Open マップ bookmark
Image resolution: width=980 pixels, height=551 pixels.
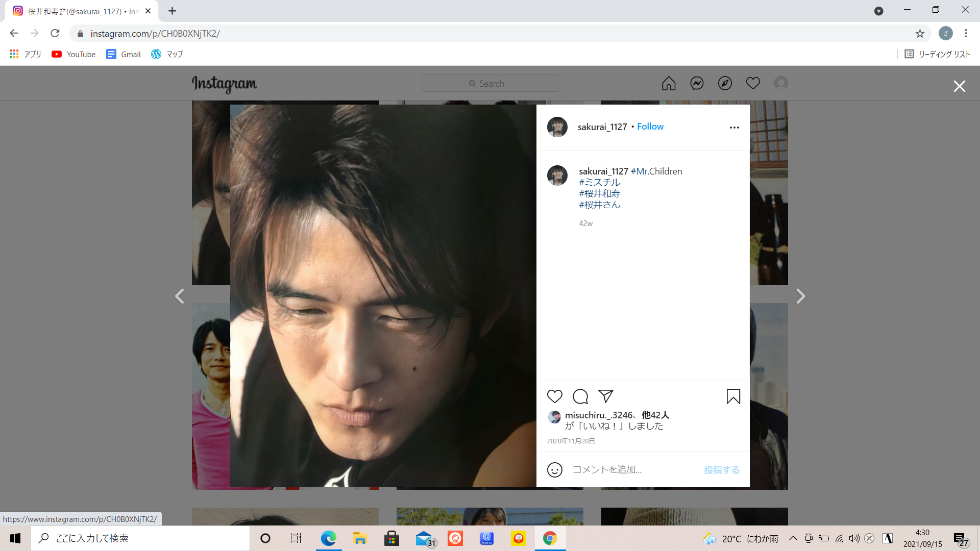167,54
